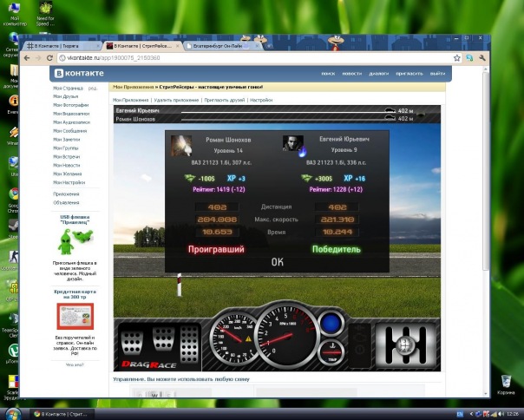This screenshot has width=524, height=420.
Task: Open Приложения in sidebar
Action: coord(66,194)
